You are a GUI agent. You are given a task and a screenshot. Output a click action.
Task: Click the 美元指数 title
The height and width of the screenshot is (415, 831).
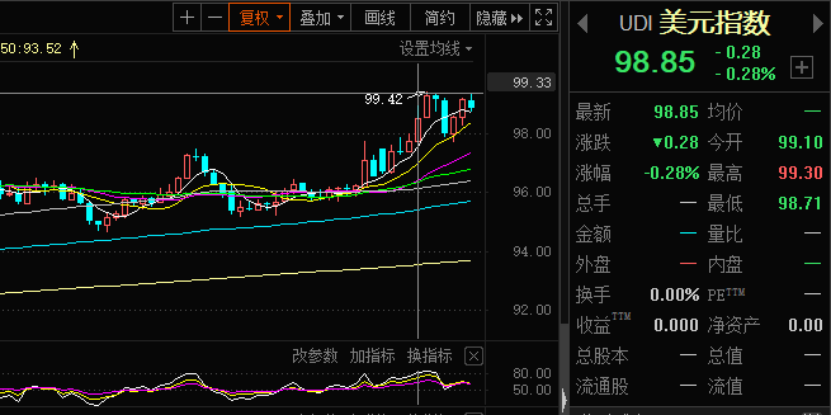point(714,23)
